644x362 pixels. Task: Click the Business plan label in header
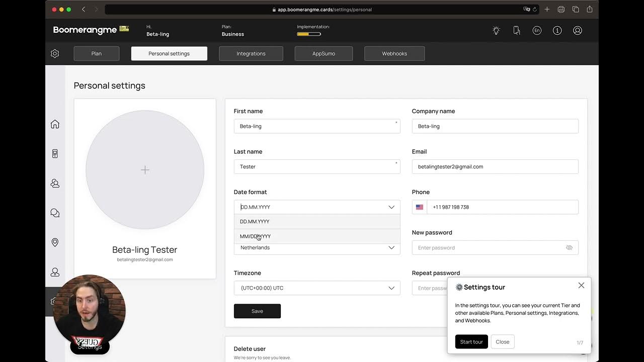pos(233,34)
